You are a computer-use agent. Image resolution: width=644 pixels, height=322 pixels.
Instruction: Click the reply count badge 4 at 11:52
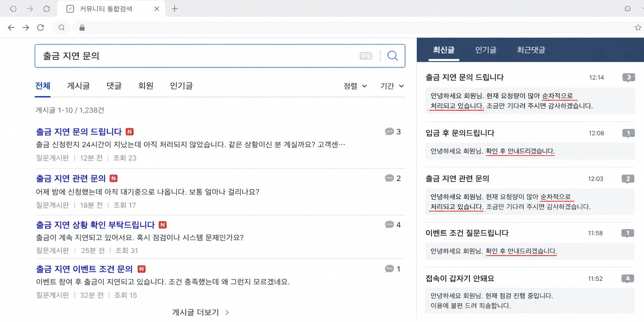point(628,278)
